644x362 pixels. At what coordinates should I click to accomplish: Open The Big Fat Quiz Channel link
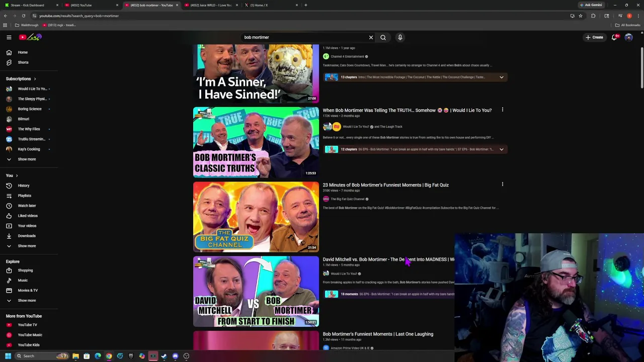click(347, 199)
